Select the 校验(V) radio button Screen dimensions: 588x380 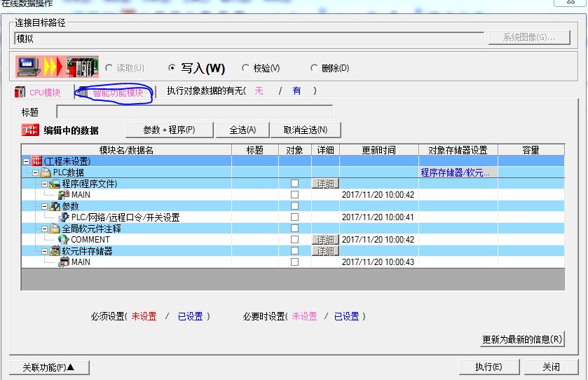pos(245,68)
